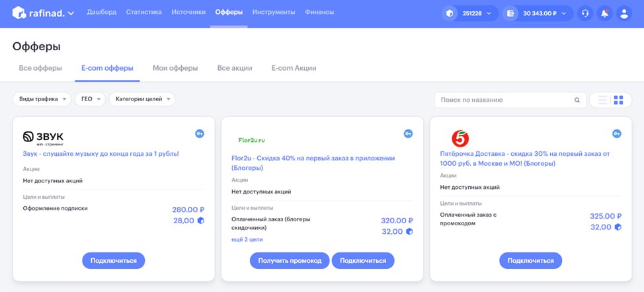Image resolution: width=644 pixels, height=292 pixels.
Task: Open Финансы in the top menu
Action: pos(319,13)
